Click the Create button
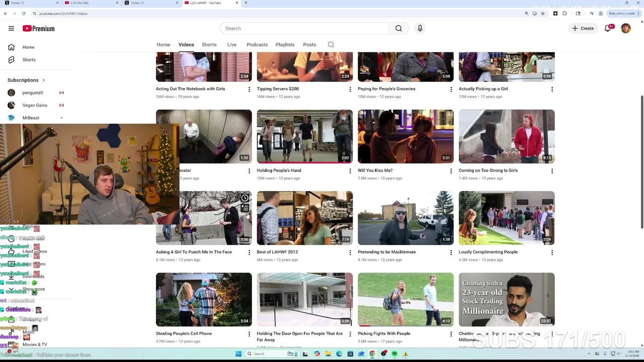This screenshot has width=644, height=362. (x=583, y=29)
